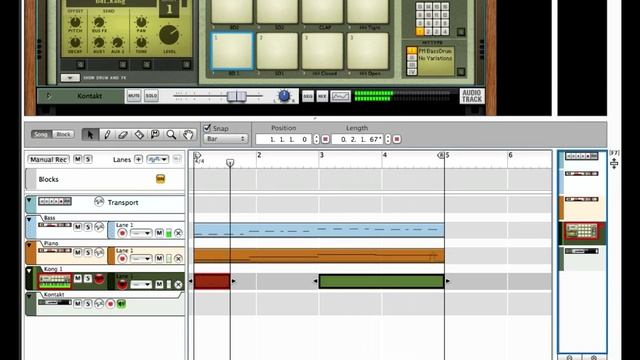The height and width of the screenshot is (360, 640).
Task: Hit the selected BD 1 drum pad
Action: point(232,51)
